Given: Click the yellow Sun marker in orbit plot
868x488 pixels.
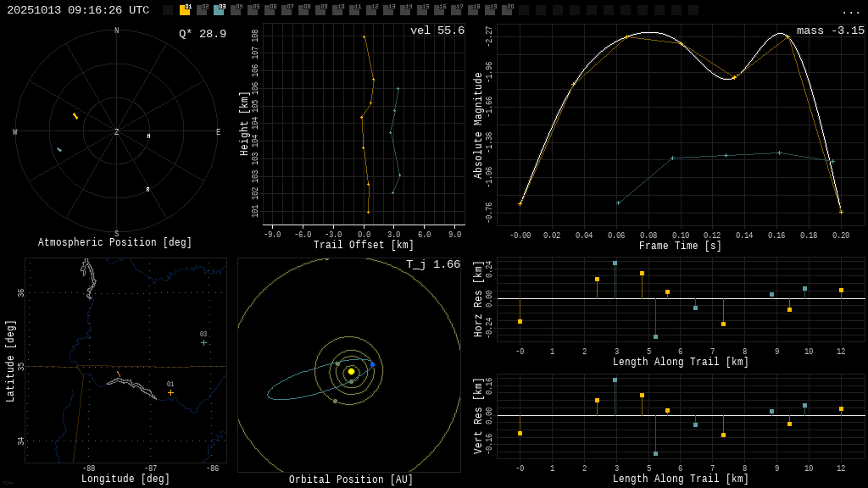Looking at the screenshot, I should tap(351, 371).
